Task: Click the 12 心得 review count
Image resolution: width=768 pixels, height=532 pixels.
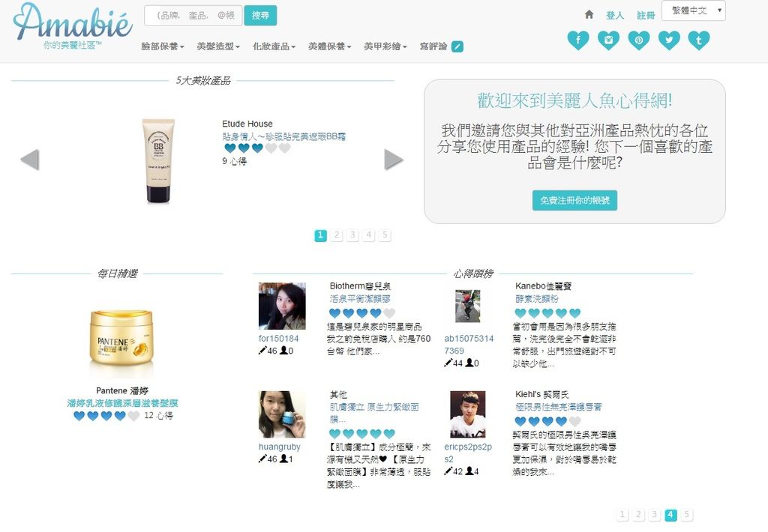Action: pos(158,416)
